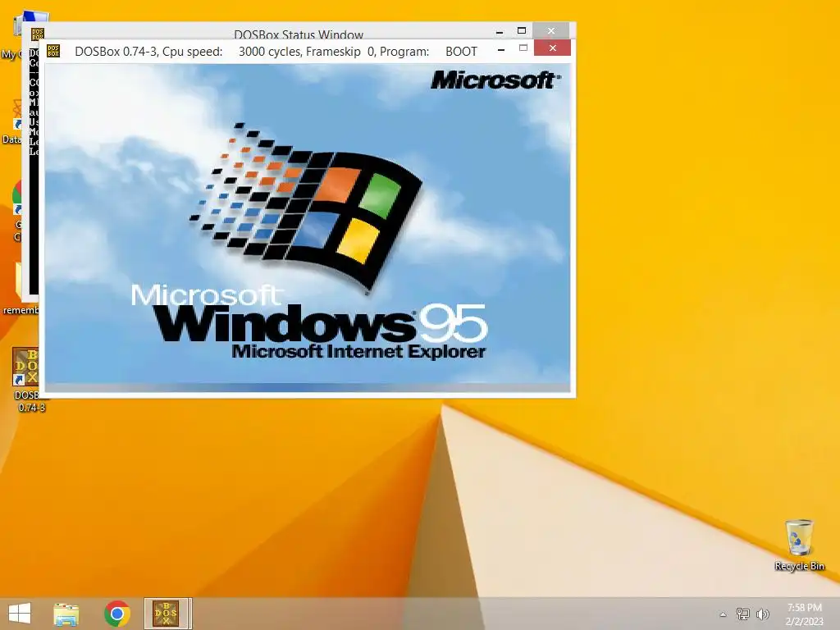This screenshot has height=630, width=840.
Task: Select the DOSBox taskbar button
Action: point(167,614)
